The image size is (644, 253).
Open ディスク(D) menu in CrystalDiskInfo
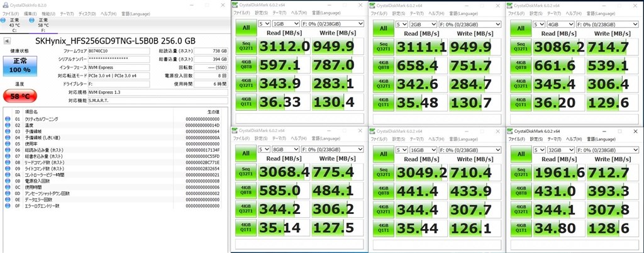tap(86, 14)
